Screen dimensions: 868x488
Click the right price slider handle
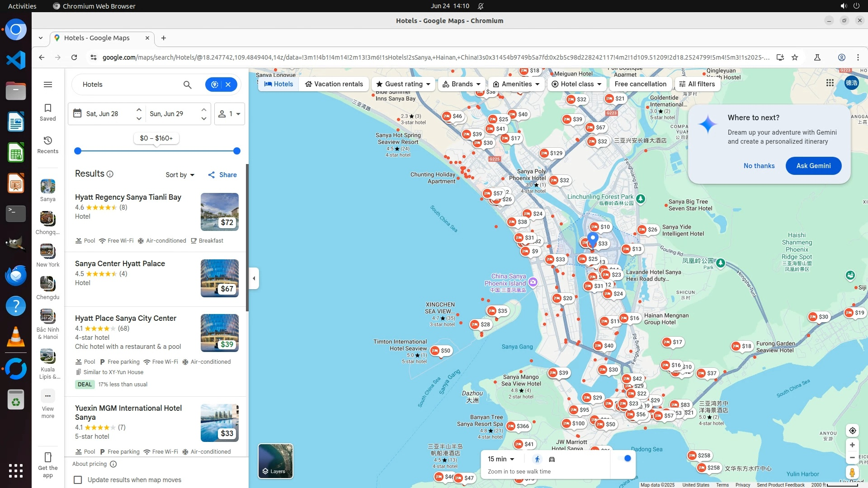236,151
